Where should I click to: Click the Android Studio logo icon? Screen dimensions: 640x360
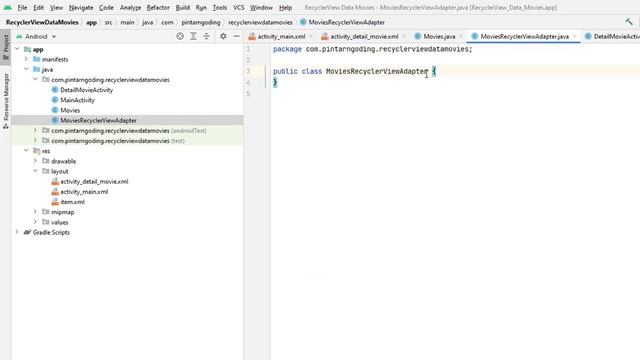tap(7, 7)
